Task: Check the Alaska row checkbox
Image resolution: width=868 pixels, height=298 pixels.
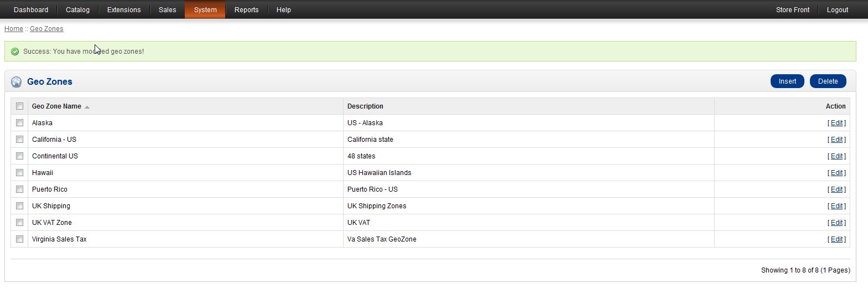Action: (19, 123)
